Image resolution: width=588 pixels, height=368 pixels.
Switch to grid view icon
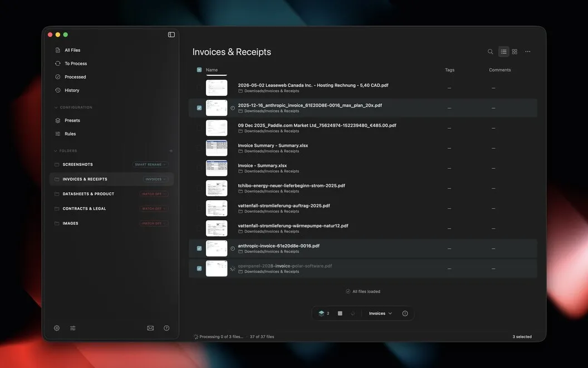(x=514, y=51)
